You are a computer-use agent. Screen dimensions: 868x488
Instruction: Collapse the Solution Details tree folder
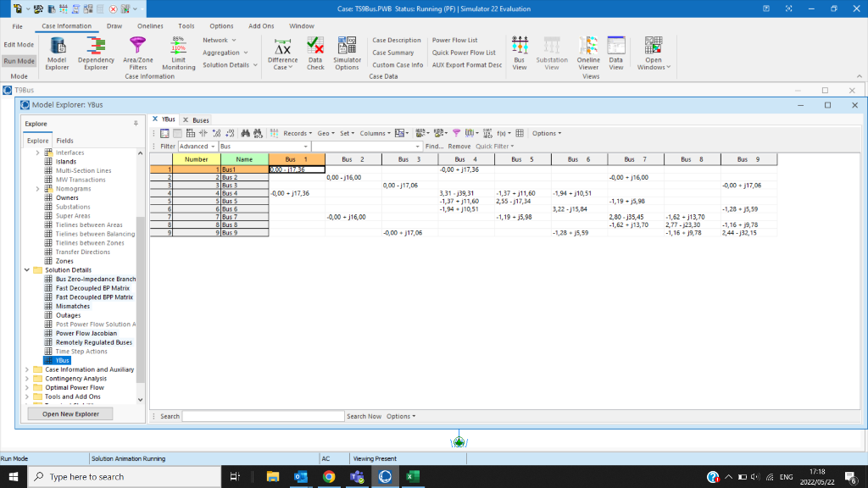click(x=27, y=270)
